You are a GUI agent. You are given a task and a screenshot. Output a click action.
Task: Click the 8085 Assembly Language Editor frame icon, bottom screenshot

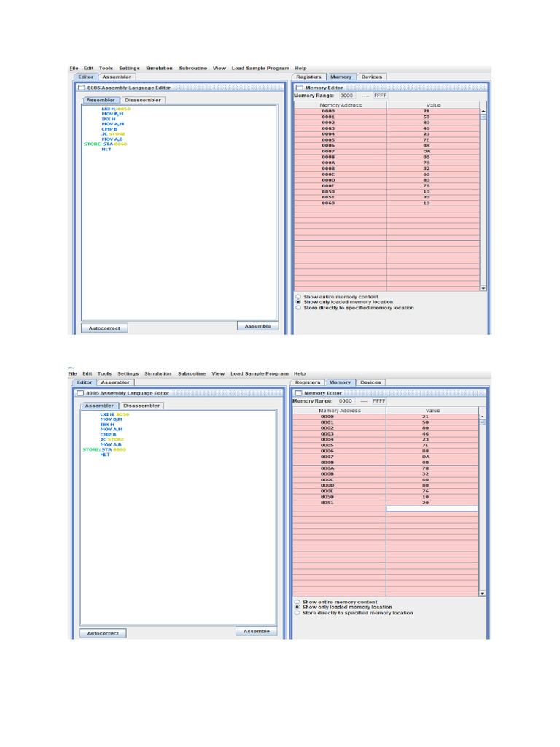(80, 393)
